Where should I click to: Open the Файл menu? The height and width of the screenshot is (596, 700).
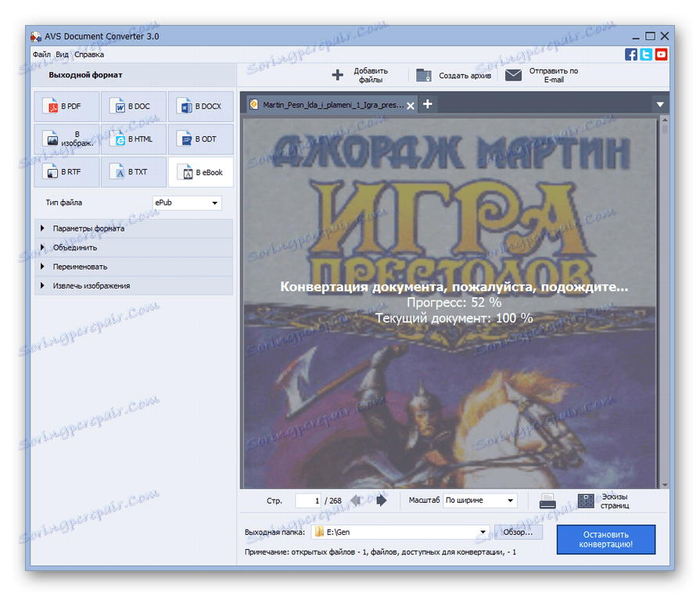coord(41,55)
